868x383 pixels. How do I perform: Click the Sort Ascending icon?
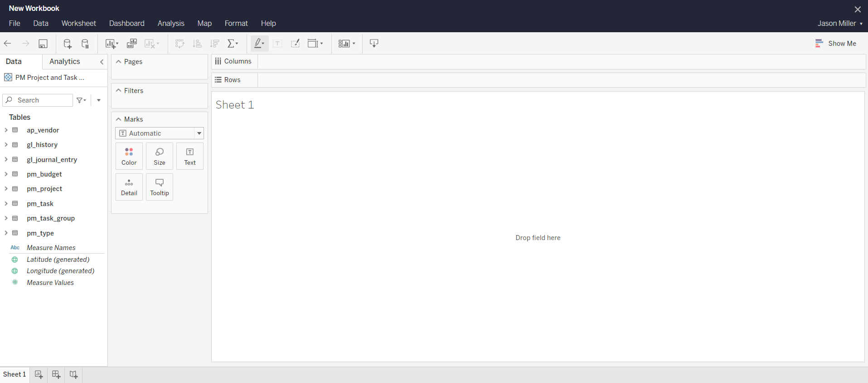tap(197, 44)
